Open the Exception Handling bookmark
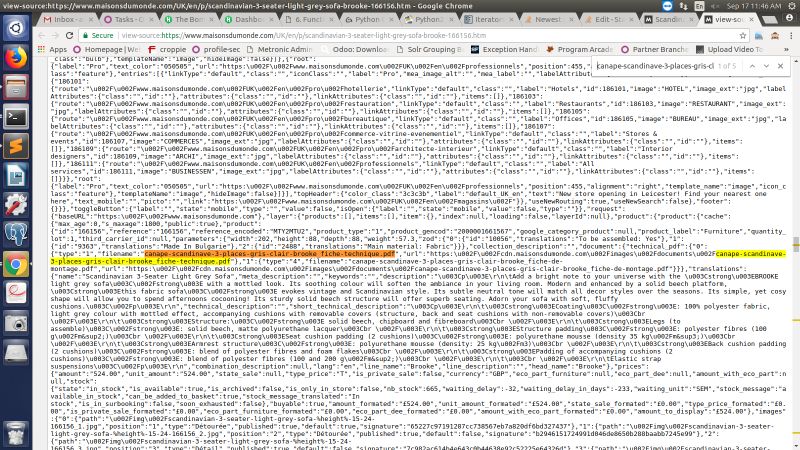The height and width of the screenshot is (450, 800). click(504, 49)
